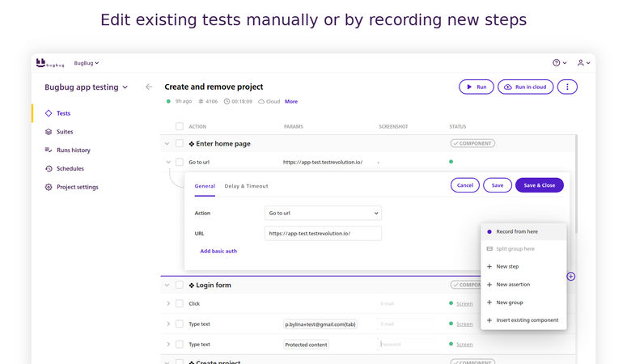Click the Project settings gear icon
The height and width of the screenshot is (364, 627).
click(x=49, y=187)
